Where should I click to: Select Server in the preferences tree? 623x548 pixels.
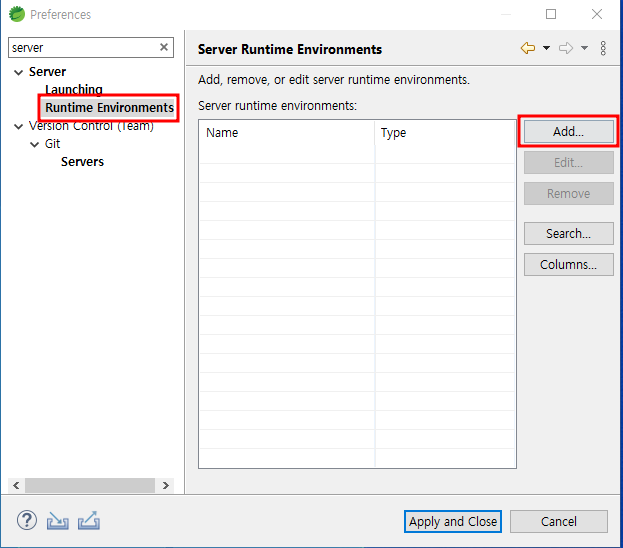coord(47,72)
